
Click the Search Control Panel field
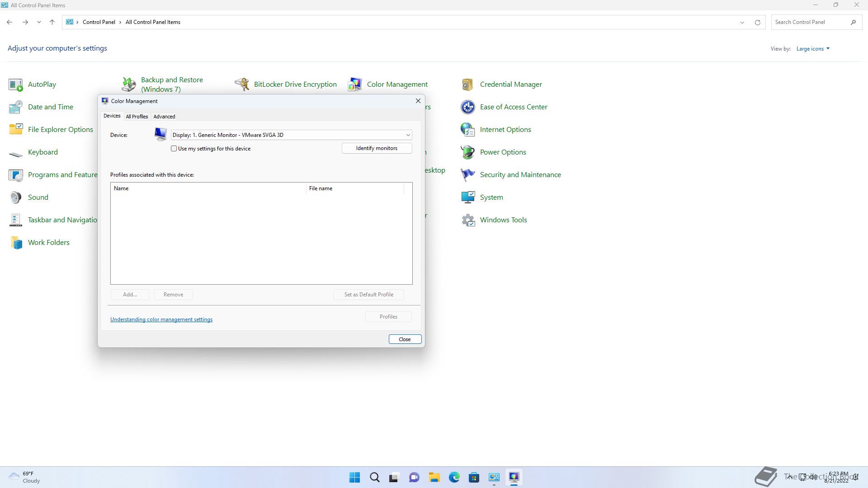[x=809, y=22]
